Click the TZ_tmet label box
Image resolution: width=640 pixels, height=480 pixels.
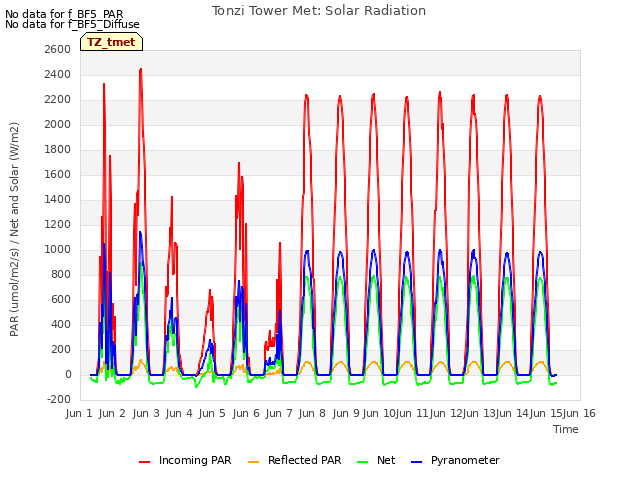[x=111, y=42]
